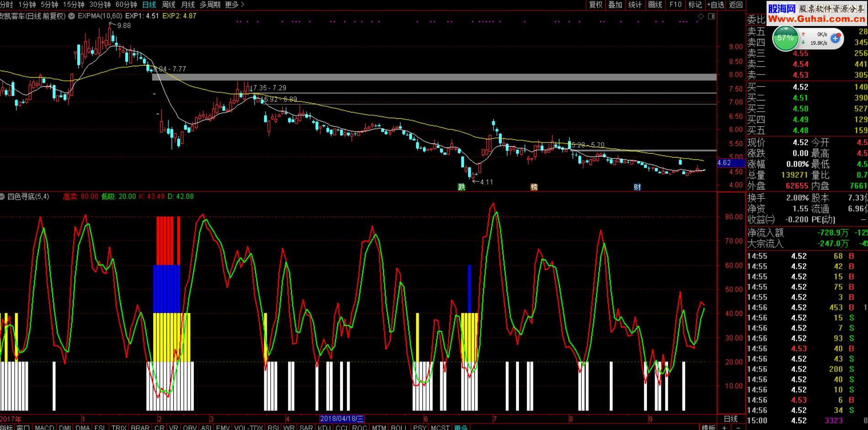This screenshot has height=430, width=868.
Task: Select KDJ indicator tab
Action: click(325, 427)
